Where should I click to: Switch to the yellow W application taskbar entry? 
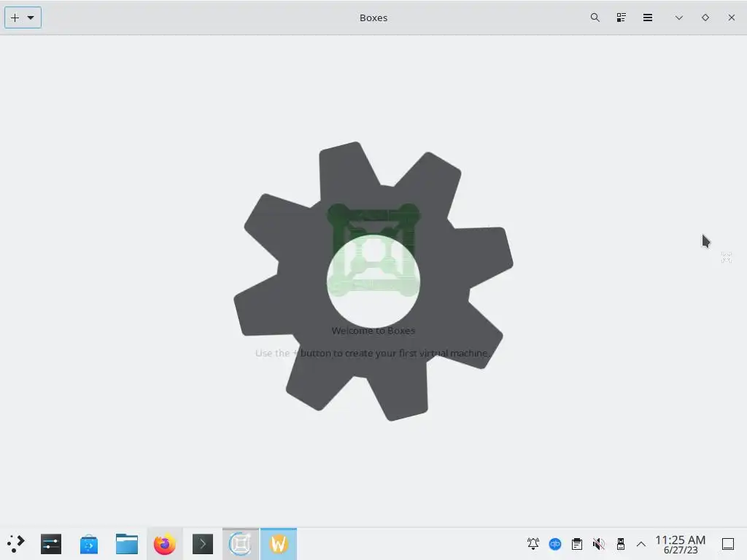point(279,544)
